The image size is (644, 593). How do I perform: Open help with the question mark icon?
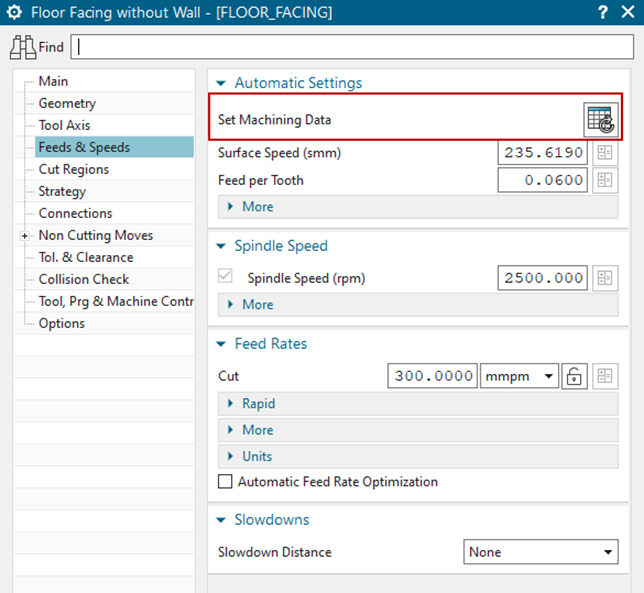click(603, 13)
